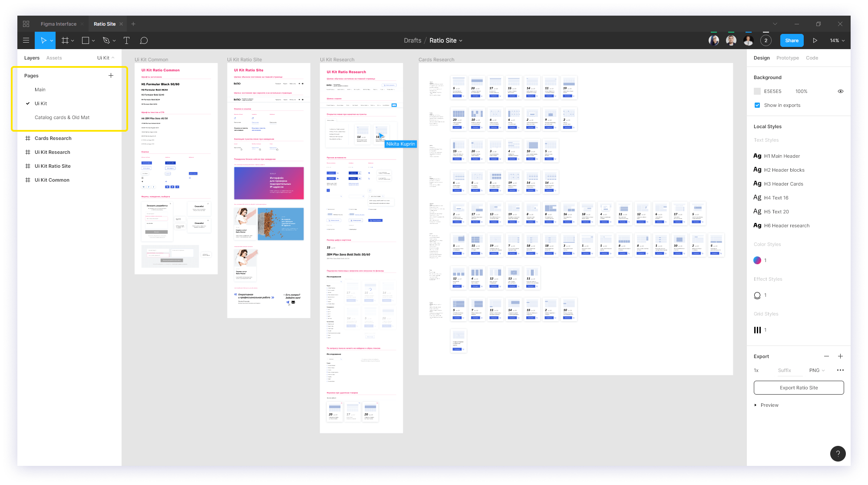Click the Add page button next to Pages

click(111, 76)
